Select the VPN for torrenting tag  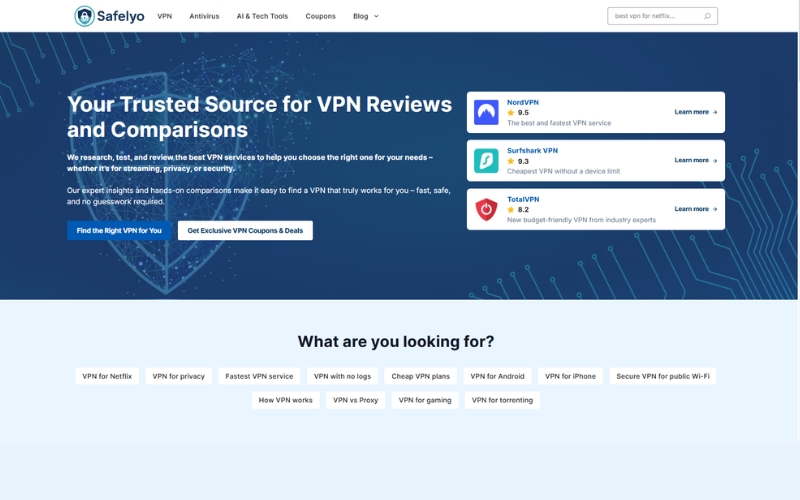[502, 400]
